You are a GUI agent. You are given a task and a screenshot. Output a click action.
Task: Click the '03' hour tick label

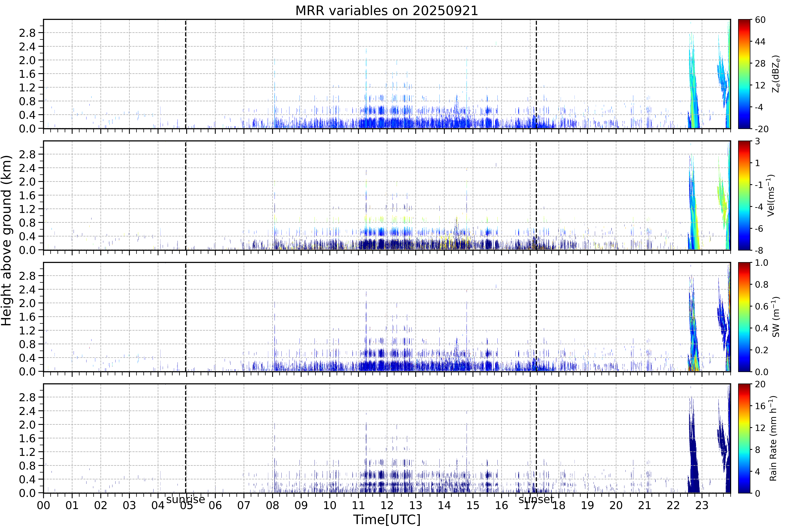point(129,505)
